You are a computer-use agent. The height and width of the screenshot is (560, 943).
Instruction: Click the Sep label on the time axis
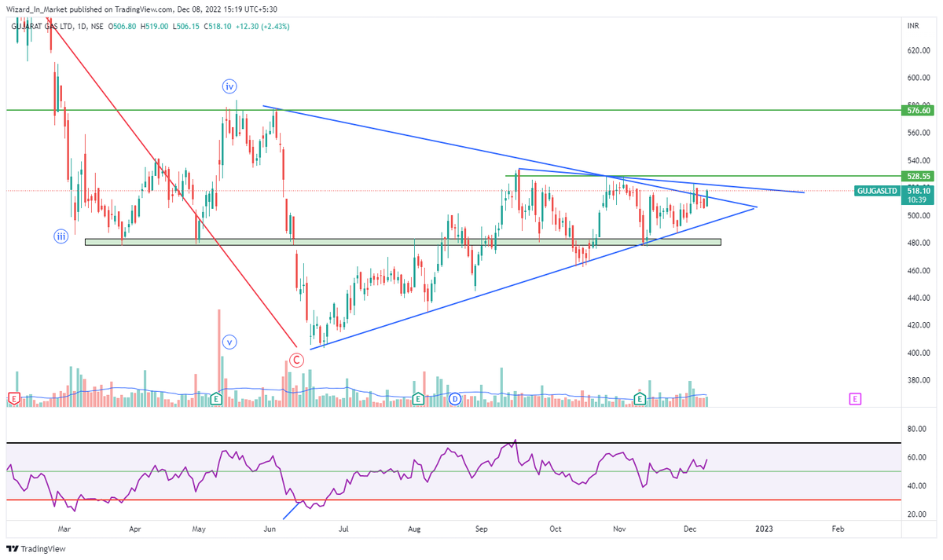pos(483,529)
